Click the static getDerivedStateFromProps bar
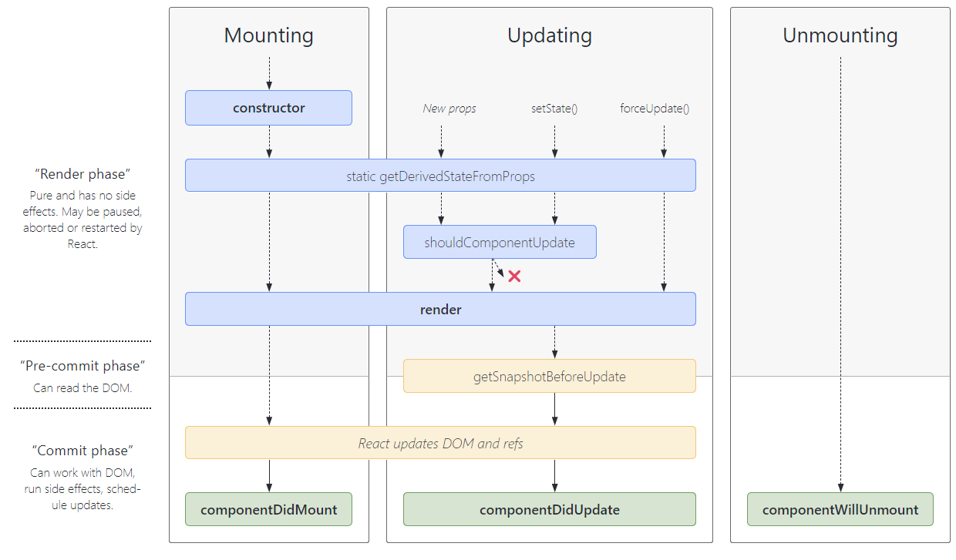This screenshot has height=560, width=956. pos(440,175)
